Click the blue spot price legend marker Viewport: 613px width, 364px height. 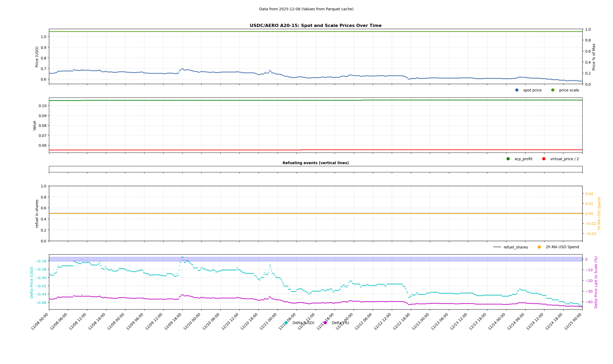(x=517, y=90)
